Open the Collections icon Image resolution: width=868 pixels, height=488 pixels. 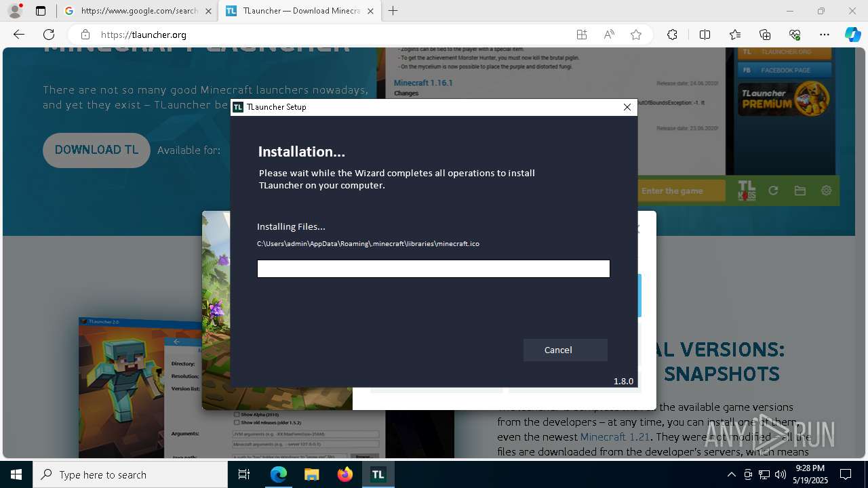coord(765,35)
